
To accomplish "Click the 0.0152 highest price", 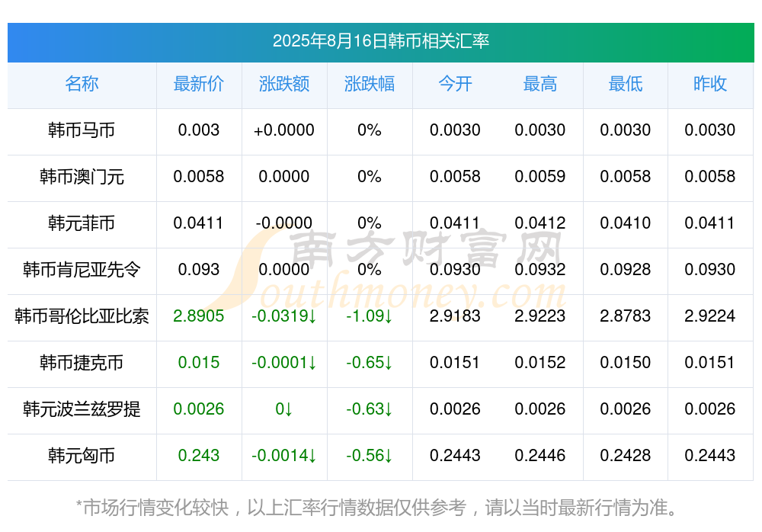I will click(540, 363).
